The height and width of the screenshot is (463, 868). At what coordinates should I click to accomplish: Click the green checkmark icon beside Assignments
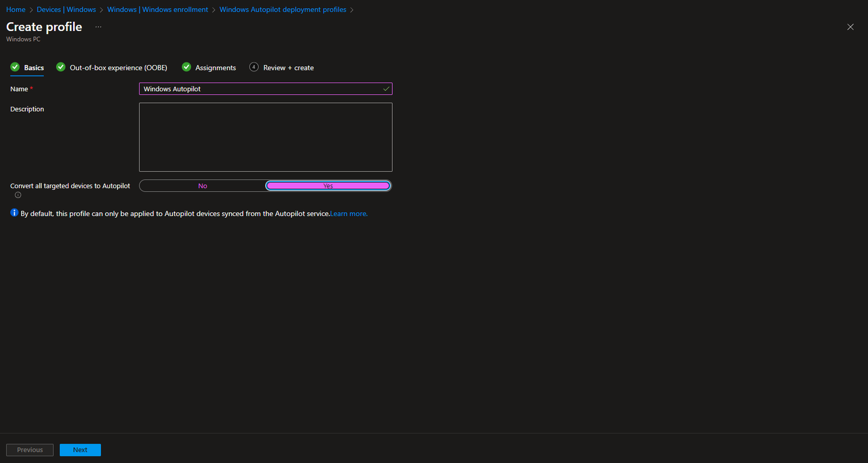click(187, 67)
